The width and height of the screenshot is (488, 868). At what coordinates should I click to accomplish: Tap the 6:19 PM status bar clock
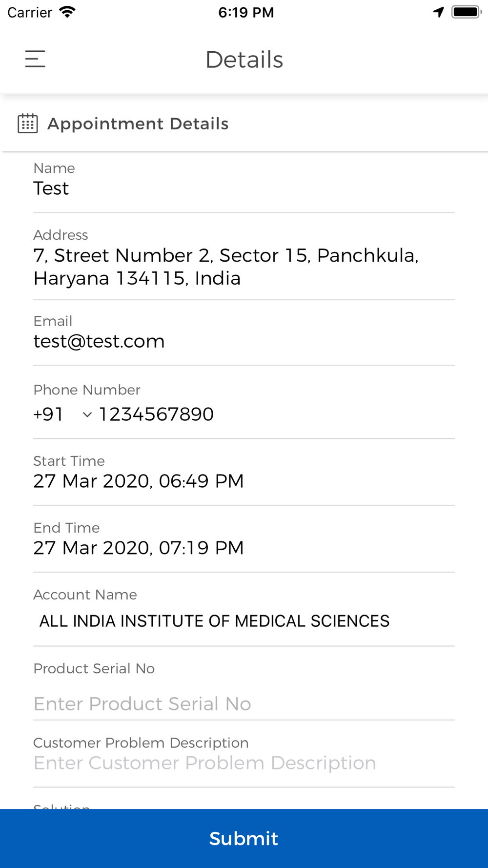[x=246, y=12]
